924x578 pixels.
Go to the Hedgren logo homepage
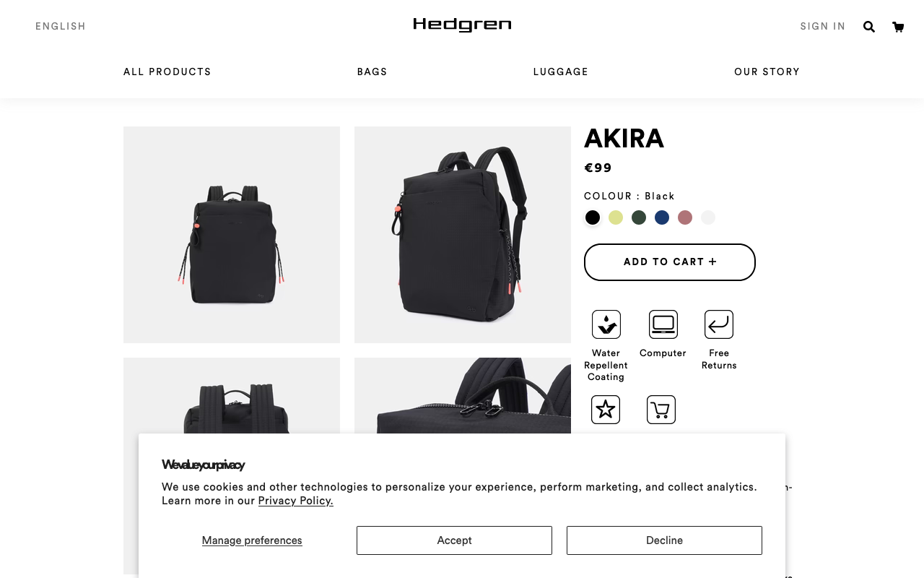pos(462,25)
